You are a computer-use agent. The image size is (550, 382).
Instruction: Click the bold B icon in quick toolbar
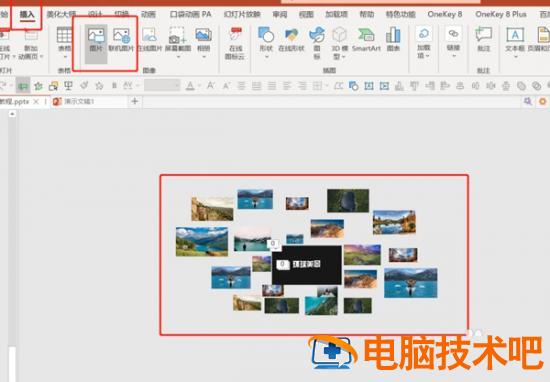[x=114, y=85]
